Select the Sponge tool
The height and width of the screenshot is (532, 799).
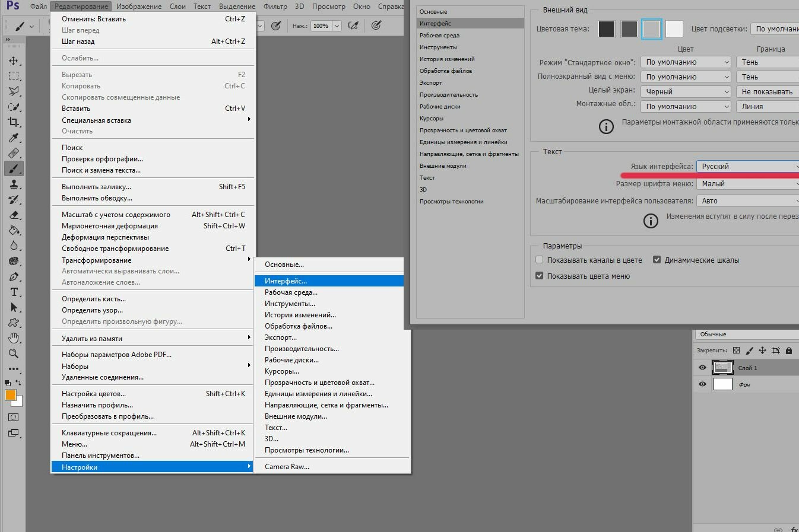click(x=14, y=262)
